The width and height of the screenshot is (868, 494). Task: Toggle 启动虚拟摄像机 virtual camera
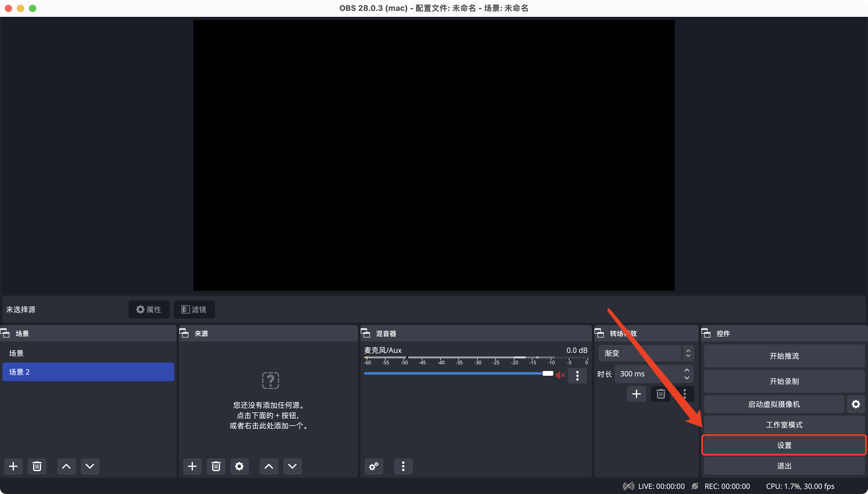tap(773, 404)
